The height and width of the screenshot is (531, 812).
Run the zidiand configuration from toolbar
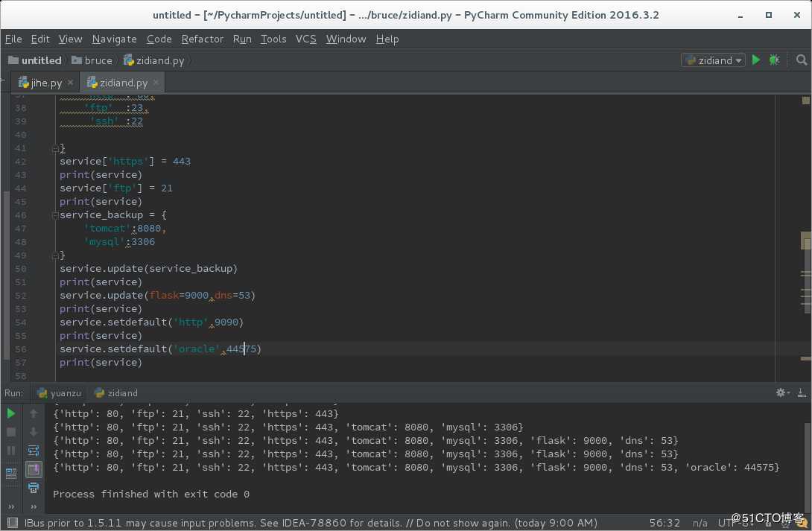tap(756, 60)
